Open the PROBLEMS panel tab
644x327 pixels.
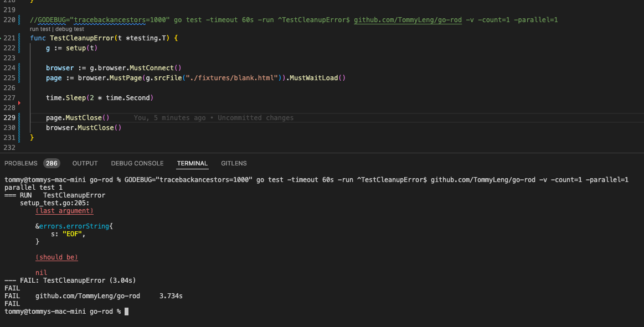(21, 163)
